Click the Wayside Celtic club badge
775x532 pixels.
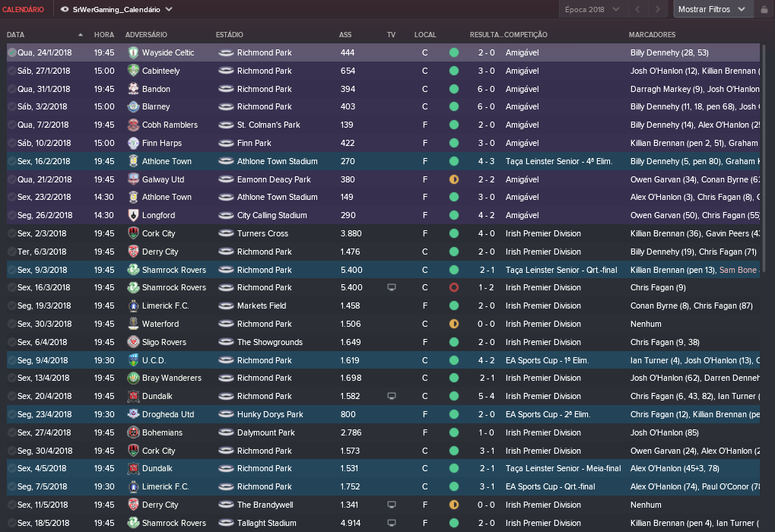click(x=133, y=52)
